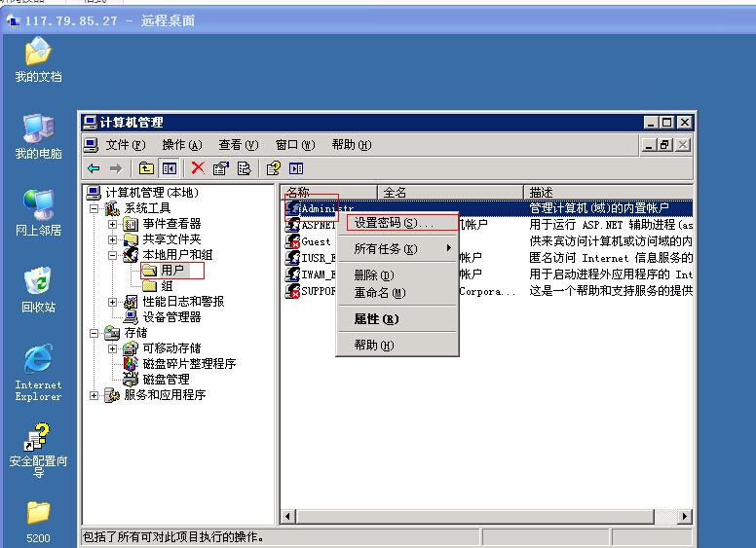Viewport: 756px width, 548px height.
Task: Expand the 服务和应用程序 tree node
Action: [x=94, y=395]
